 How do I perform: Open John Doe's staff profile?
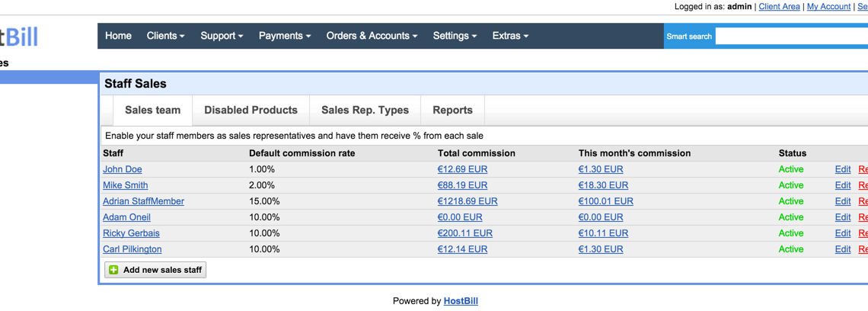[123, 169]
